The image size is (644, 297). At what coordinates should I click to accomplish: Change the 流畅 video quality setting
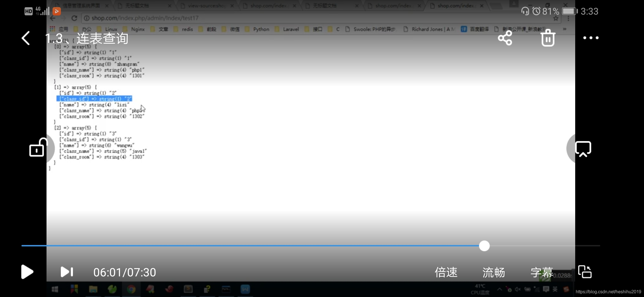(x=494, y=273)
